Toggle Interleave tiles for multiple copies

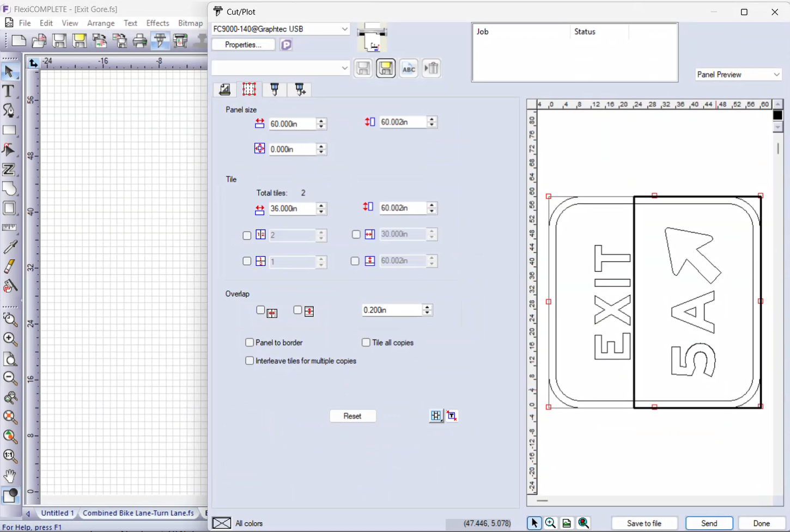pyautogui.click(x=250, y=361)
